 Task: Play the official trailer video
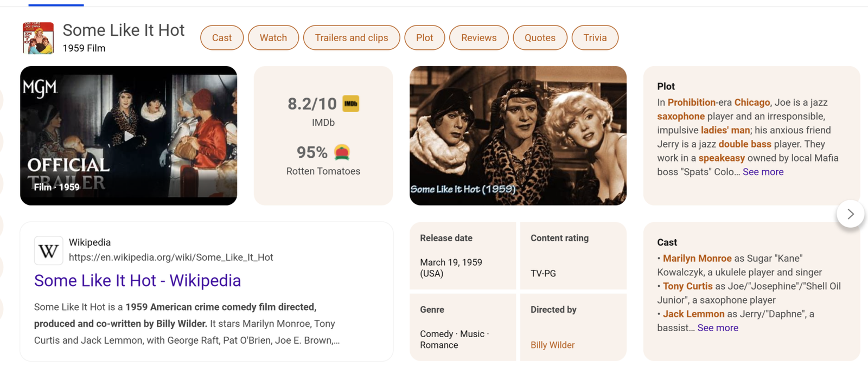(x=129, y=136)
